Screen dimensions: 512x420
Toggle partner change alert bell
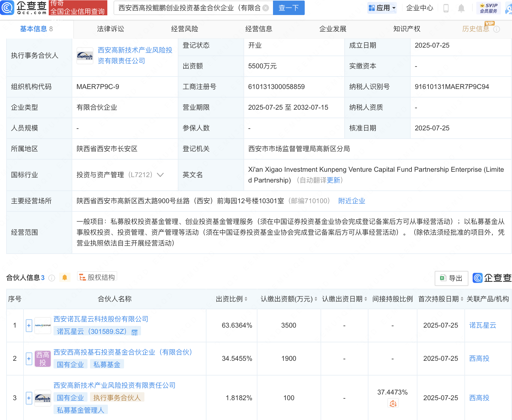[65, 277]
